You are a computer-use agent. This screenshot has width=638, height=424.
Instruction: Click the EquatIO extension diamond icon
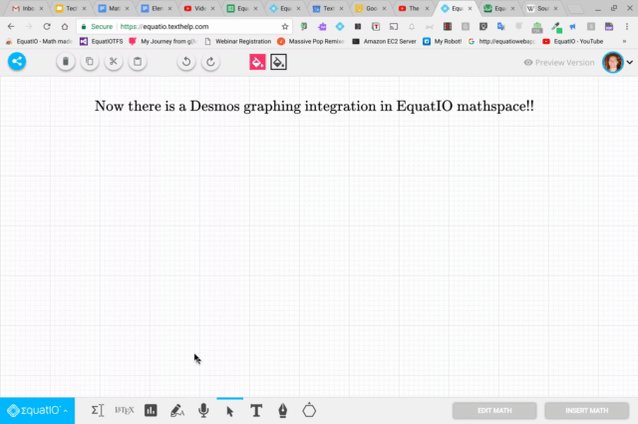340,26
